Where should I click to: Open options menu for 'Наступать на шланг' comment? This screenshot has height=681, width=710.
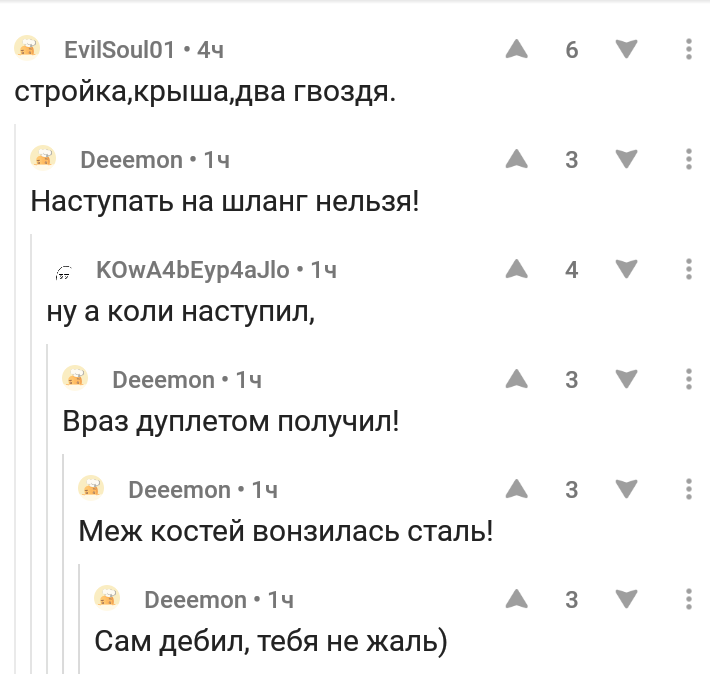(x=688, y=159)
